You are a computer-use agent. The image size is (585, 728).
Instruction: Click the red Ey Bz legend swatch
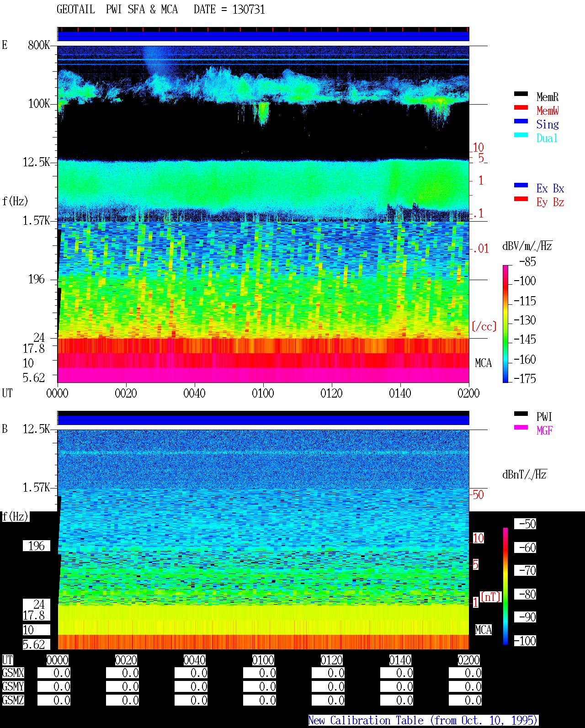(x=521, y=199)
